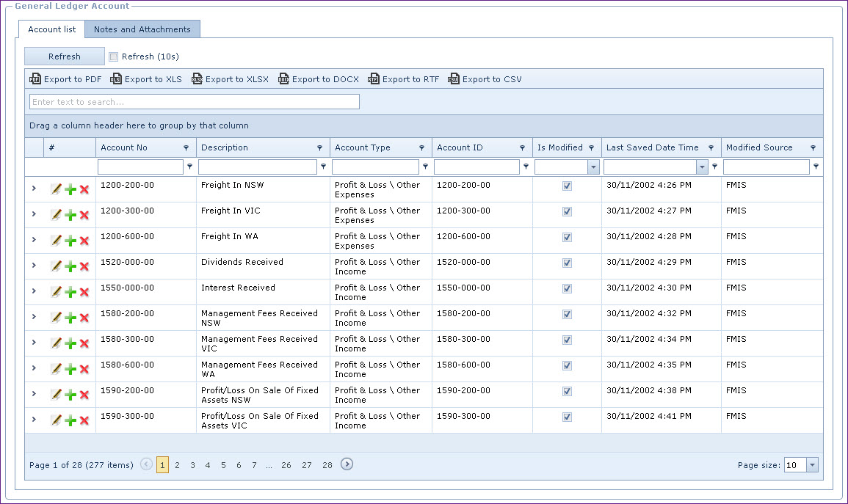This screenshot has height=504, width=848.
Task: Delete the Freight In NSW account
Action: point(84,189)
